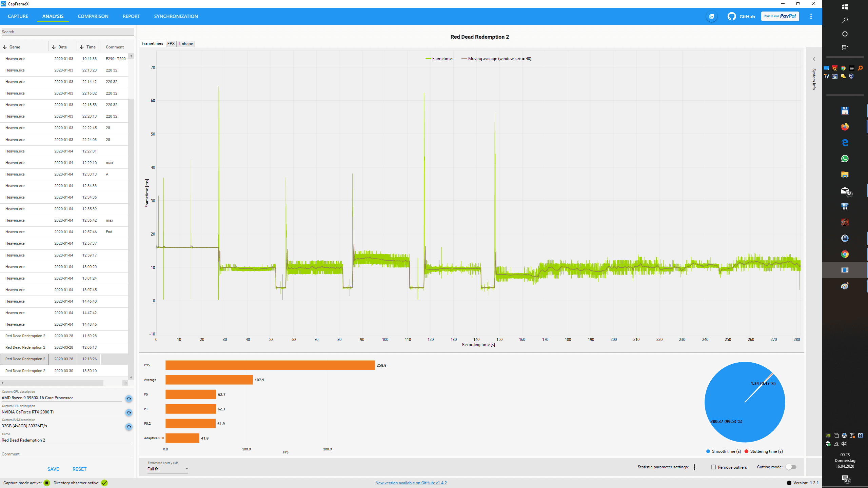The width and height of the screenshot is (868, 488).
Task: Open the floppy disk taskbar icon
Action: [x=845, y=111]
